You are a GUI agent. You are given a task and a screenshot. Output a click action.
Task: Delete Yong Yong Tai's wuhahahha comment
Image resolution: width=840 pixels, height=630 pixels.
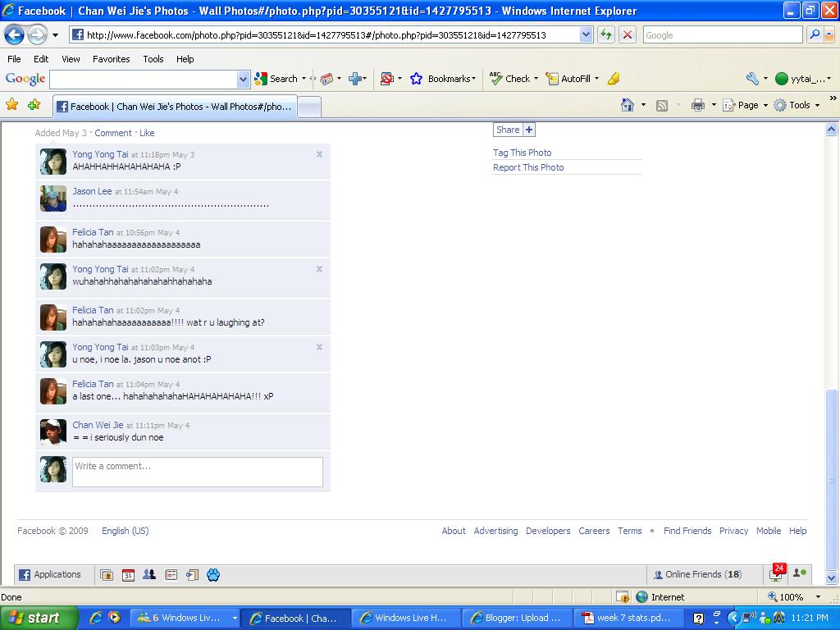[319, 269]
